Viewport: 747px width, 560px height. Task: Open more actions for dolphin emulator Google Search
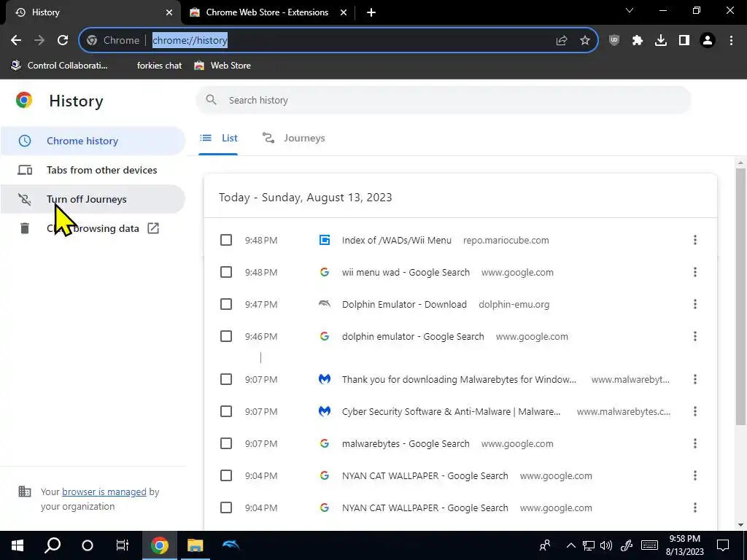(695, 336)
